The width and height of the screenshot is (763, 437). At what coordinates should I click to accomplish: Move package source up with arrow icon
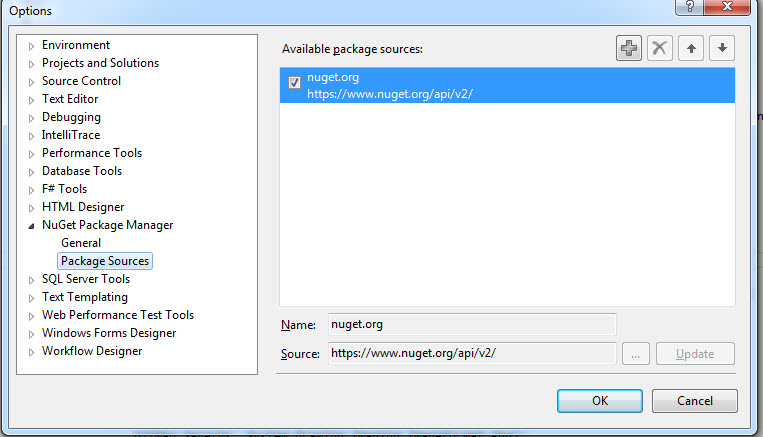click(x=691, y=48)
